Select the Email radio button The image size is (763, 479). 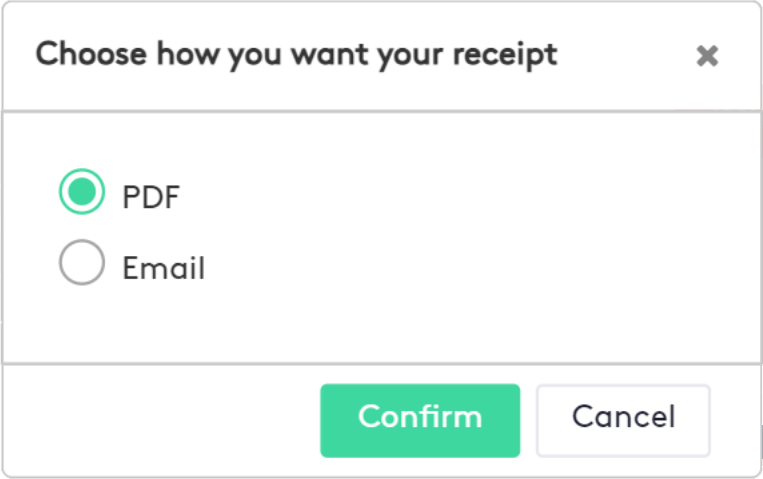coord(82,265)
